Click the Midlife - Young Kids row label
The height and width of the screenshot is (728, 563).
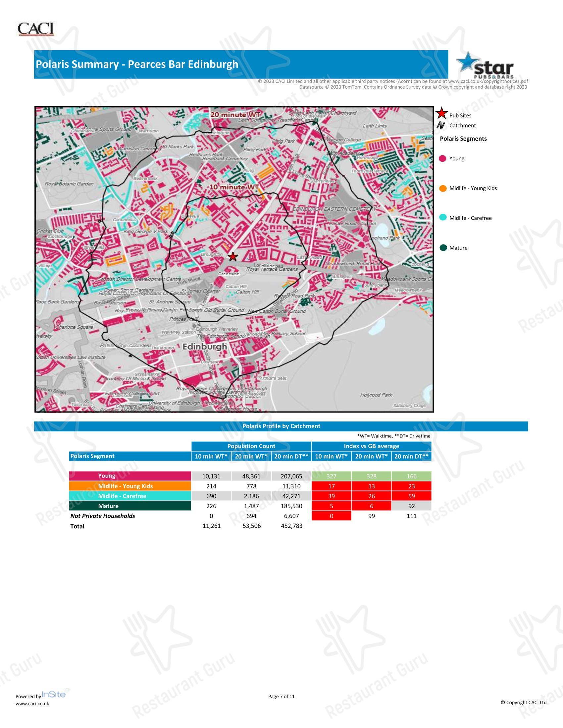[x=130, y=486]
